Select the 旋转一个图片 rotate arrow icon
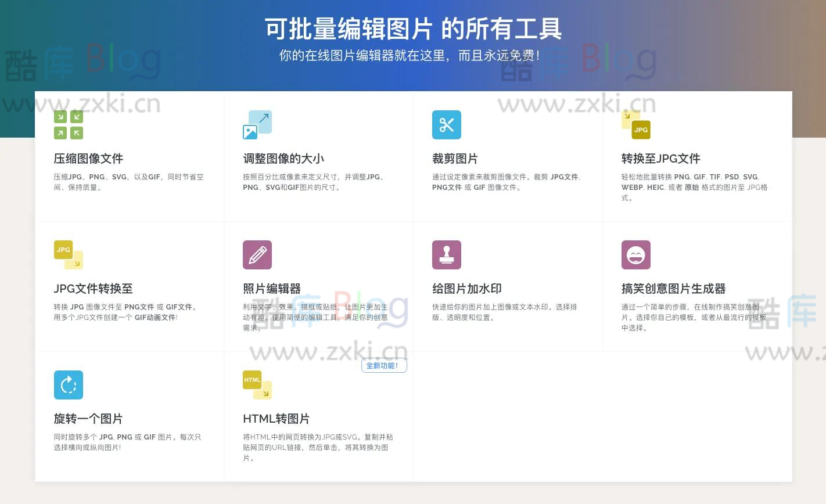 [69, 384]
